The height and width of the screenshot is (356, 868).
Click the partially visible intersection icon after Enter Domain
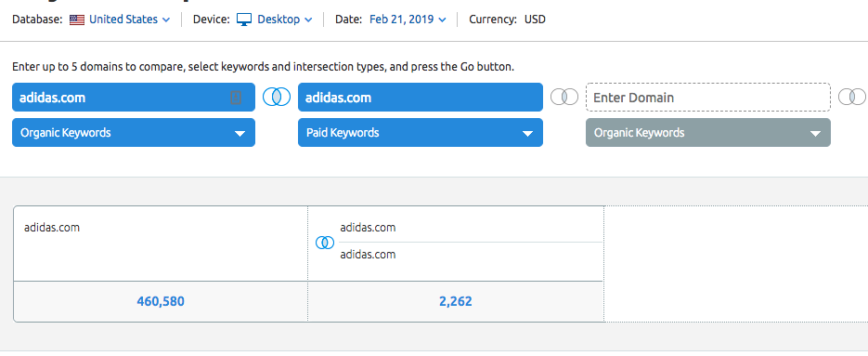click(852, 97)
